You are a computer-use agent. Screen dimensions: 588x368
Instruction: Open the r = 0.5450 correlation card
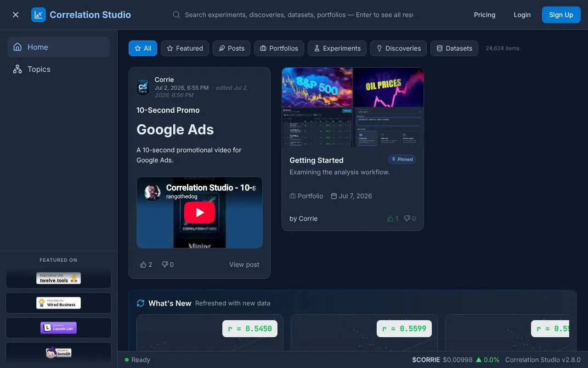(210, 333)
